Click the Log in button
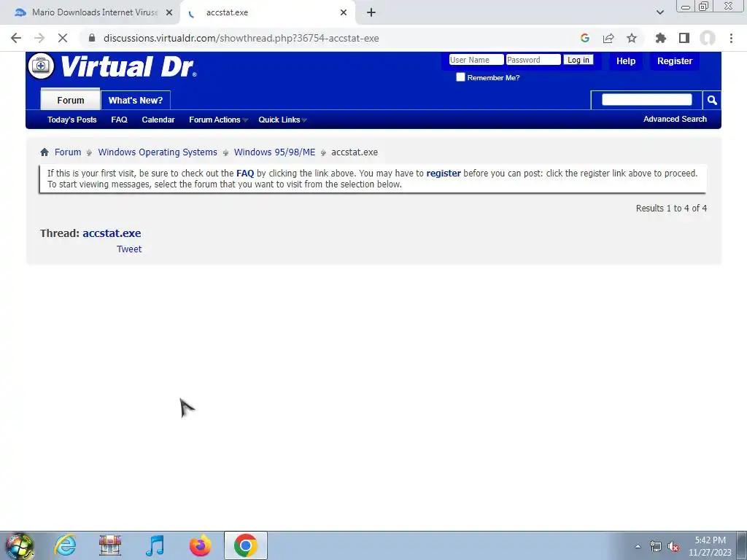 pos(578,60)
